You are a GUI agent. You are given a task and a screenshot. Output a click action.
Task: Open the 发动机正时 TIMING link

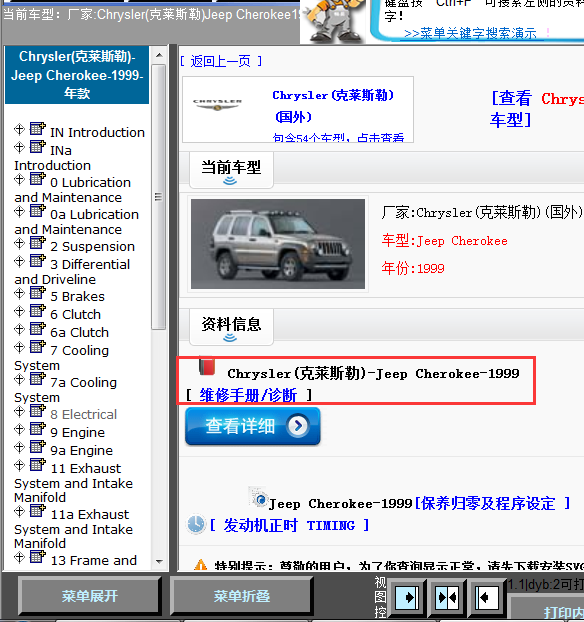tap(289, 525)
